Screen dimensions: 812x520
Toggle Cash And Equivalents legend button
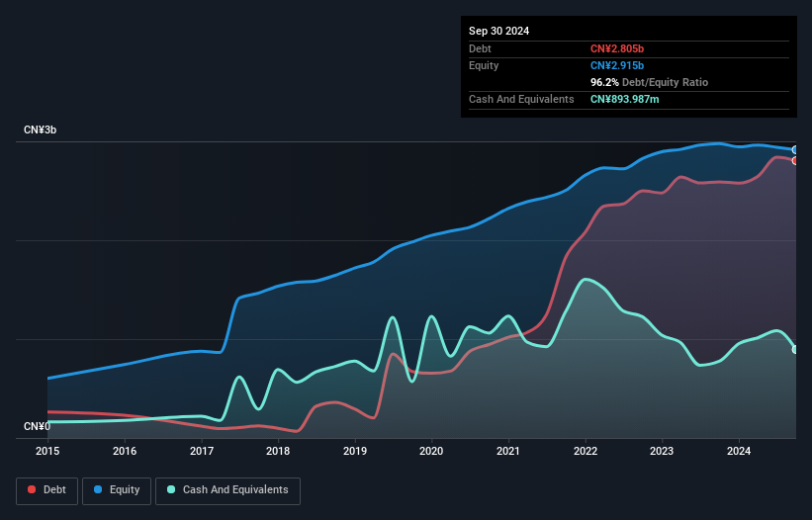pos(227,490)
